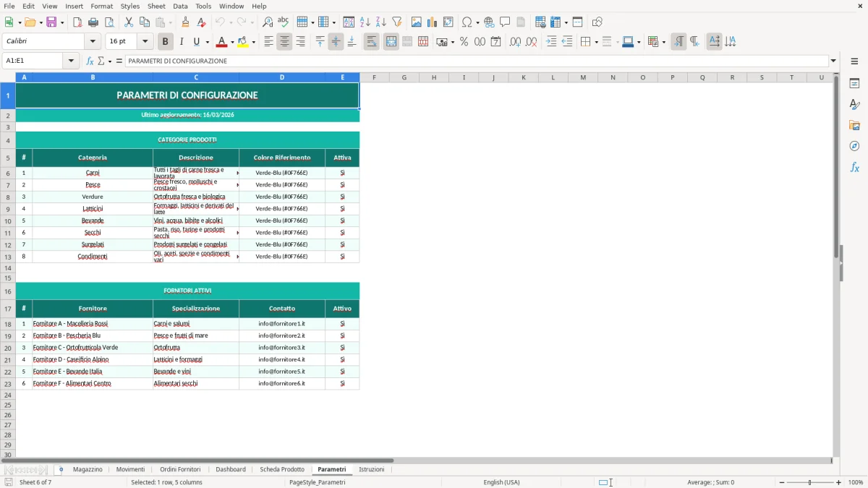Click row header 17
This screenshot has width=868, height=488.
[x=8, y=309]
